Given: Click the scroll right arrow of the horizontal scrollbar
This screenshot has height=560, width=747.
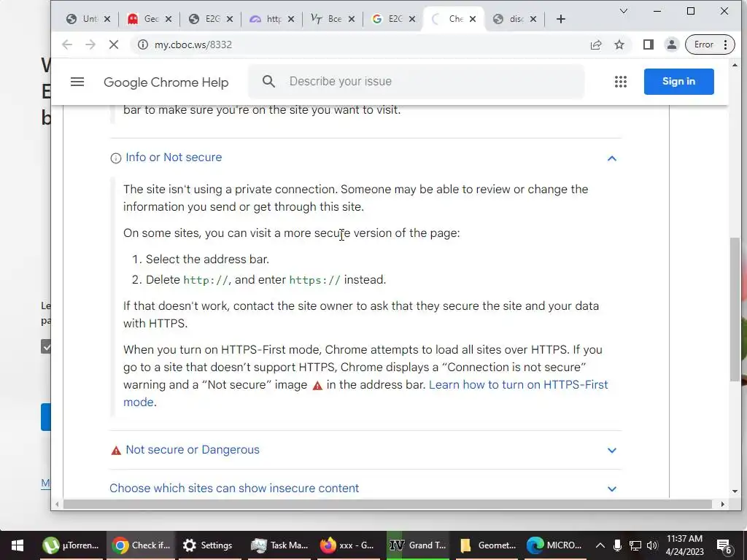Looking at the screenshot, I should tap(722, 504).
